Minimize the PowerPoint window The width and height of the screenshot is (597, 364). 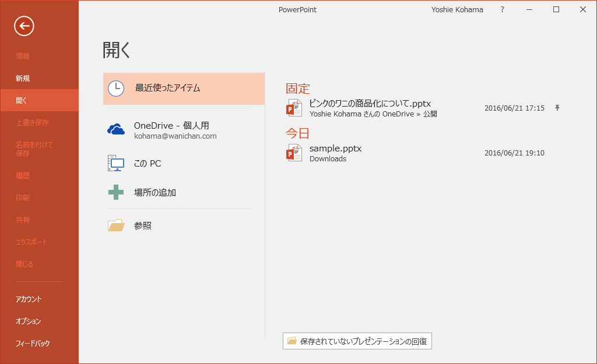click(x=529, y=9)
